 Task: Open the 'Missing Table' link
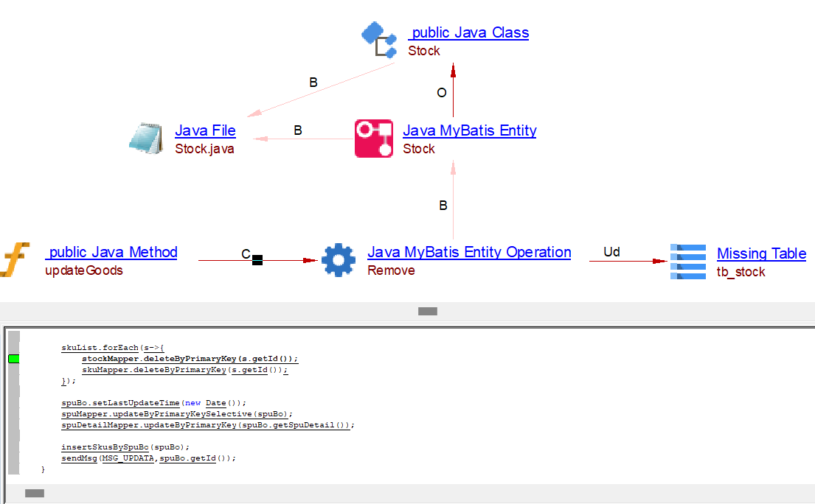pos(761,253)
